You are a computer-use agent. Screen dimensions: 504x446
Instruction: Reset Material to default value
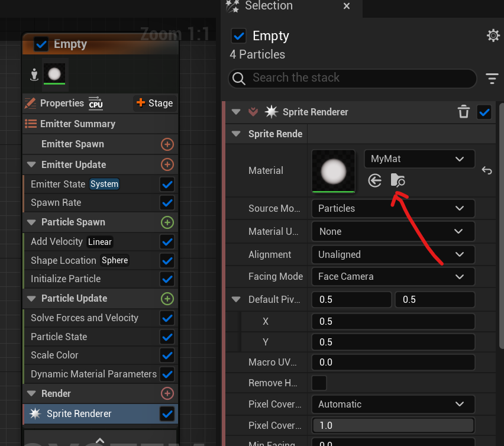click(x=487, y=170)
